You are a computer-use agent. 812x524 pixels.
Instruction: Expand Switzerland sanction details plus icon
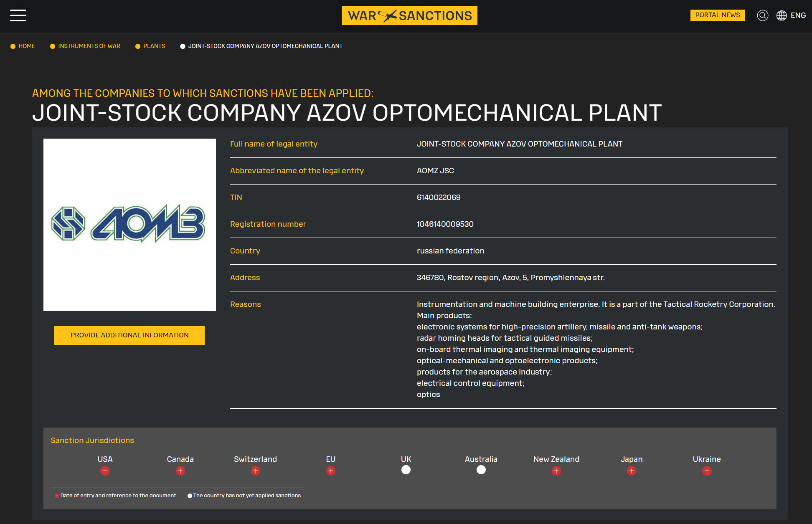click(256, 471)
